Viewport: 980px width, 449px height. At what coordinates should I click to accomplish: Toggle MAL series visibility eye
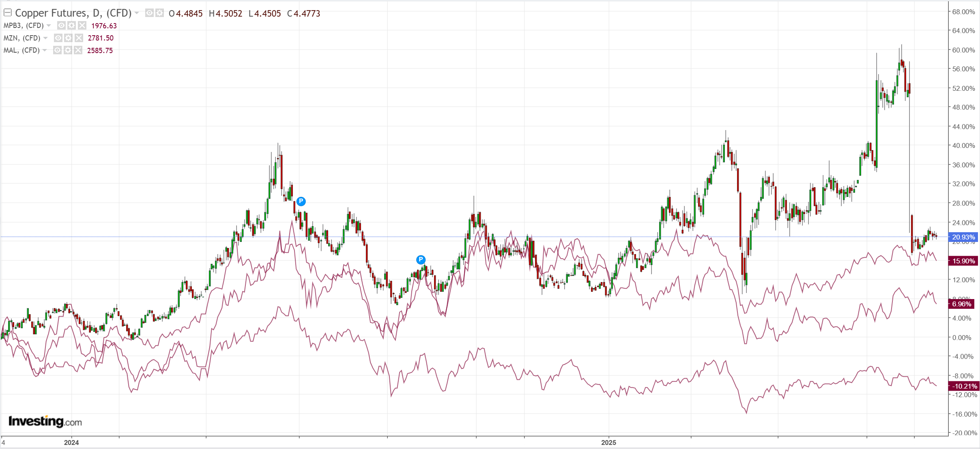click(57, 50)
